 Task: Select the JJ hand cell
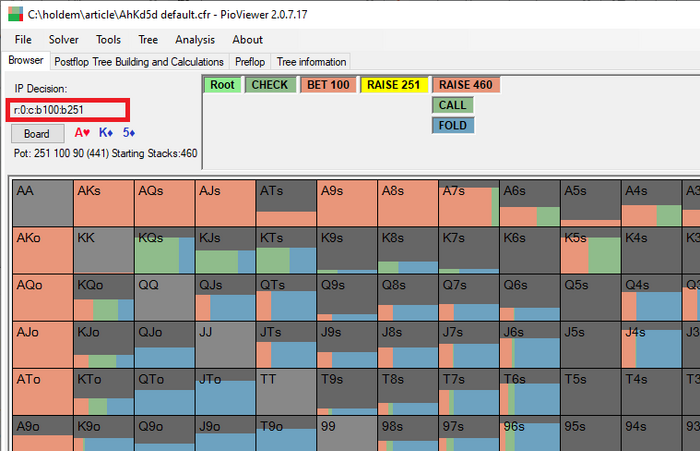click(x=225, y=345)
